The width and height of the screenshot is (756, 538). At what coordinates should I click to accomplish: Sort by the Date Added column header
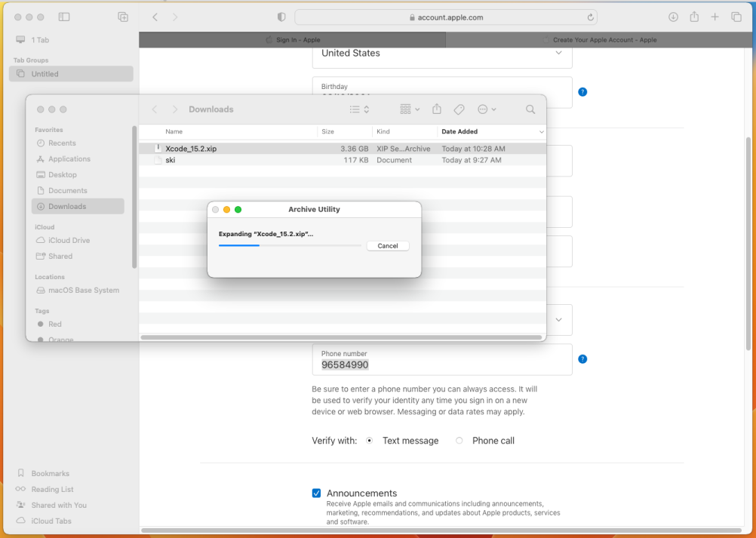click(492, 131)
